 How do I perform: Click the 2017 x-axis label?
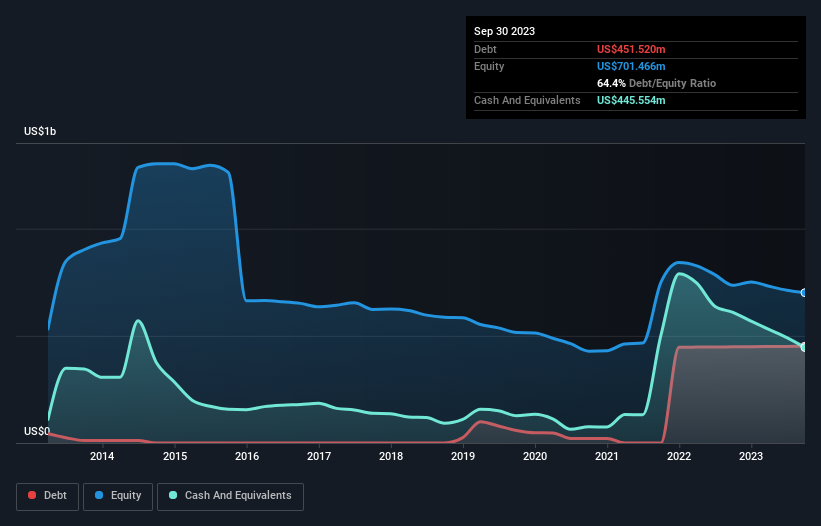319,456
